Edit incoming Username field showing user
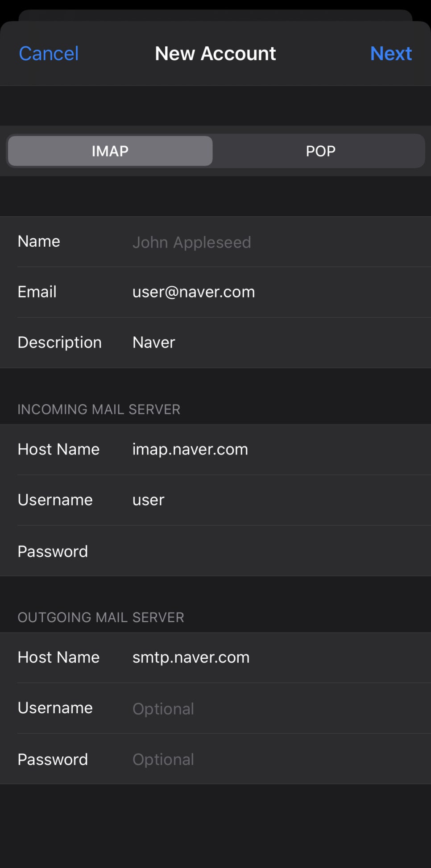This screenshot has width=431, height=868. click(215, 500)
